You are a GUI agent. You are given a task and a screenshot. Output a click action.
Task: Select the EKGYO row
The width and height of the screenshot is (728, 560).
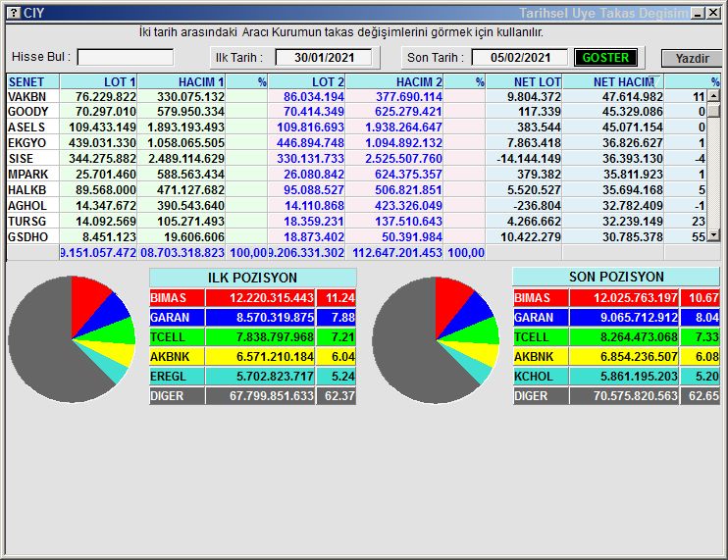(356, 143)
